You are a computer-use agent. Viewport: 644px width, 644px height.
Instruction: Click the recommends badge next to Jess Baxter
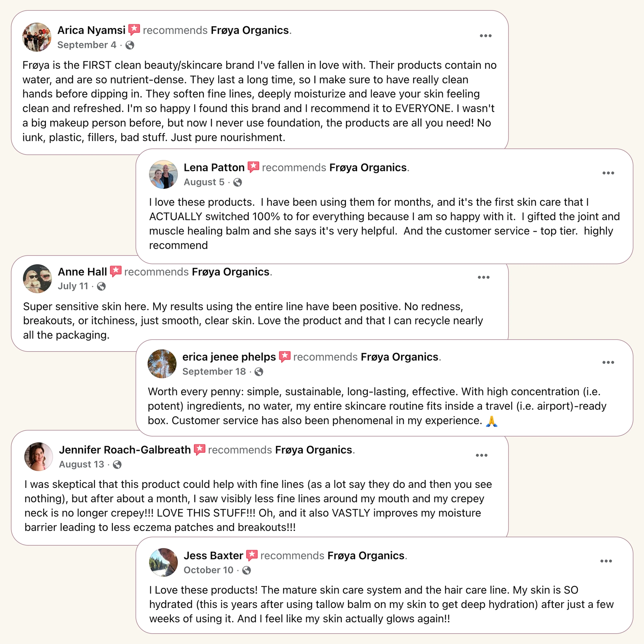(x=252, y=555)
